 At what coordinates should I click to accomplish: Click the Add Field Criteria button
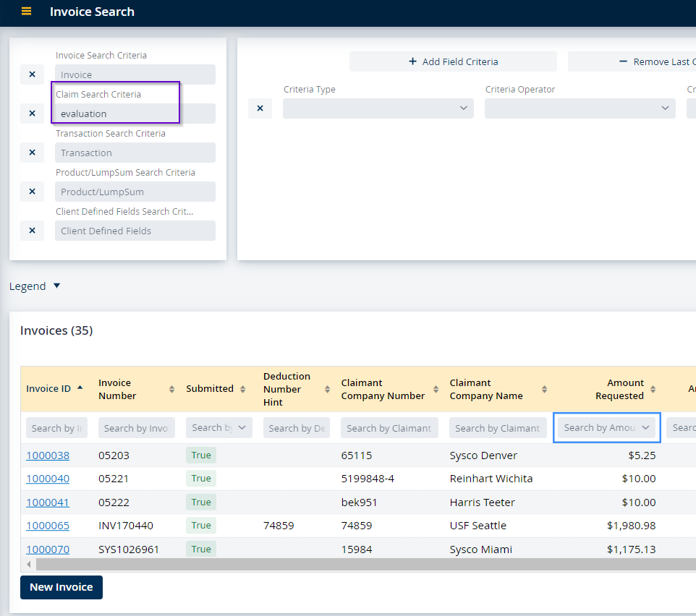click(x=453, y=61)
